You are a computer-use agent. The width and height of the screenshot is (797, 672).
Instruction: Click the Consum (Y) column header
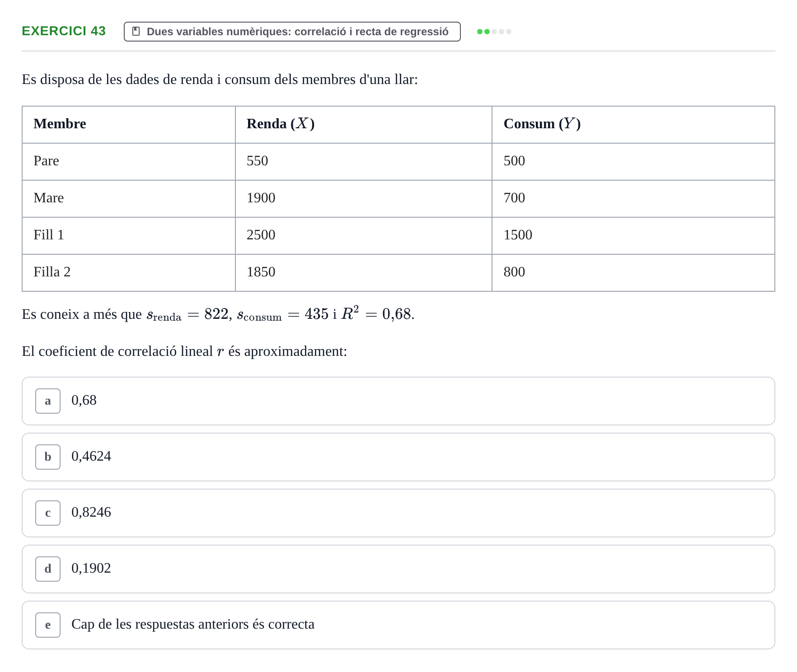(x=542, y=124)
